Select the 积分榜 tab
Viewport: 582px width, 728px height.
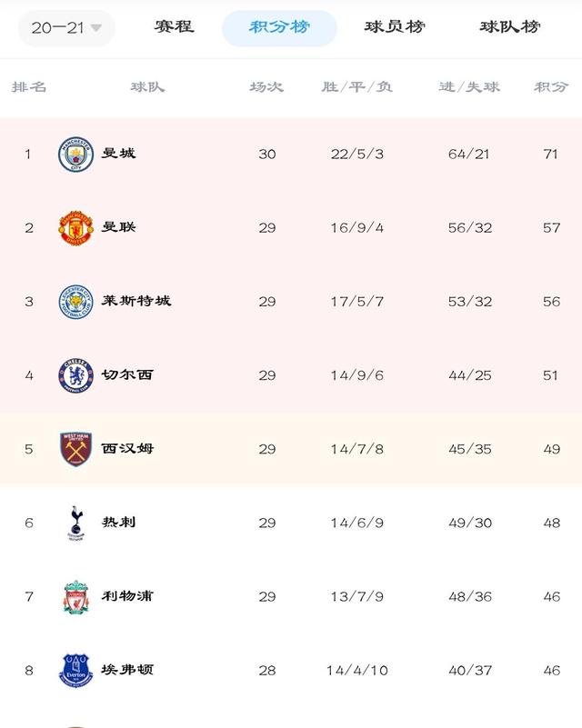point(279,28)
